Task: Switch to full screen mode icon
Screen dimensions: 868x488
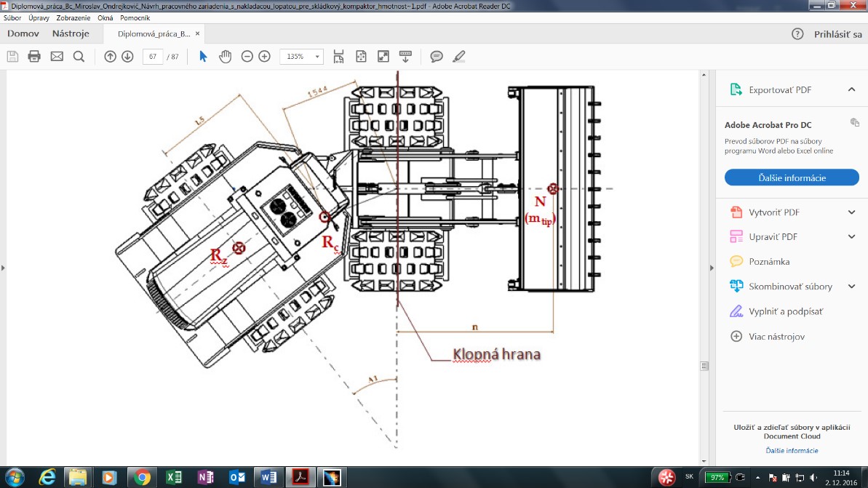Action: tap(383, 57)
